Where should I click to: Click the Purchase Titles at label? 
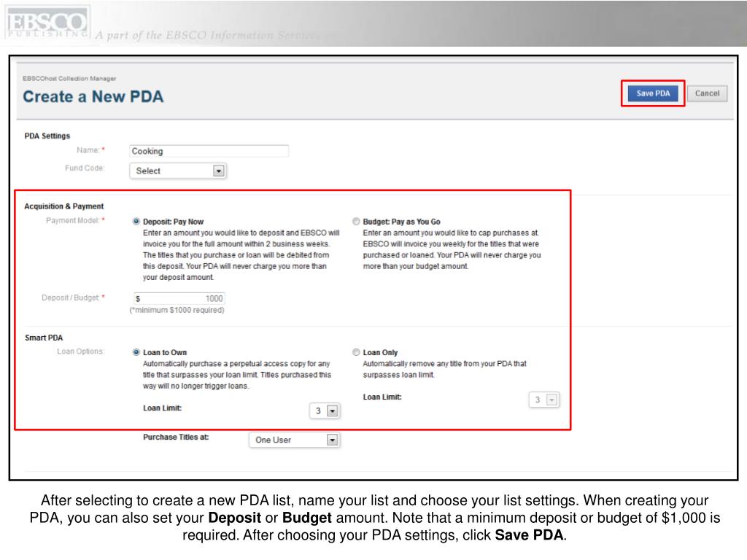[x=176, y=437]
